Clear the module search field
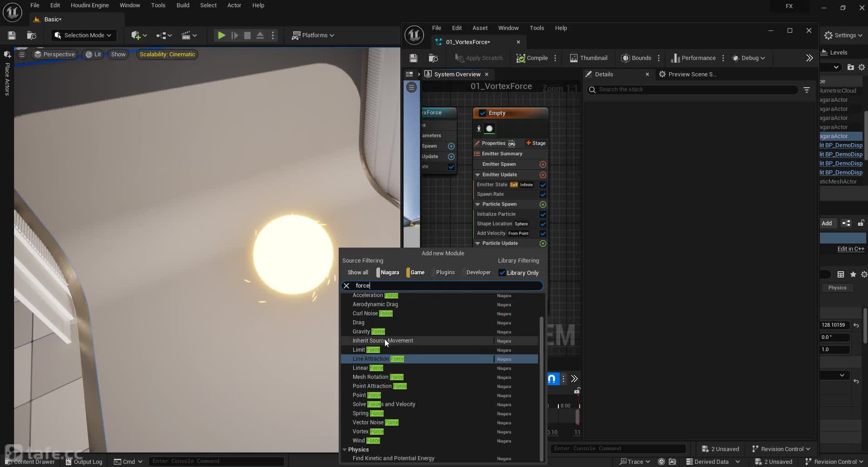The image size is (868, 467). 346,286
